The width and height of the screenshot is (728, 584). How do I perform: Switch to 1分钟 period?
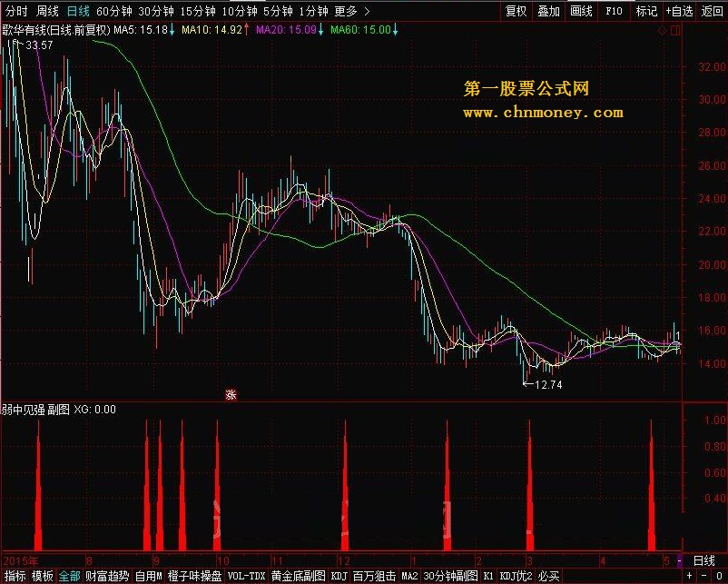pos(314,11)
